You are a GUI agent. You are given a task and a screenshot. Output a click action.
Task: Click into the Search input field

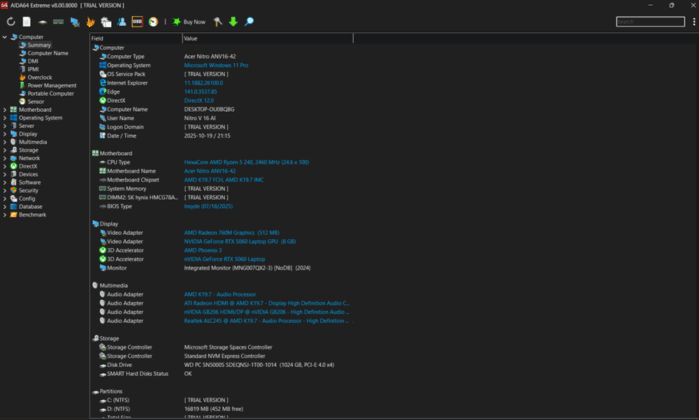(650, 21)
